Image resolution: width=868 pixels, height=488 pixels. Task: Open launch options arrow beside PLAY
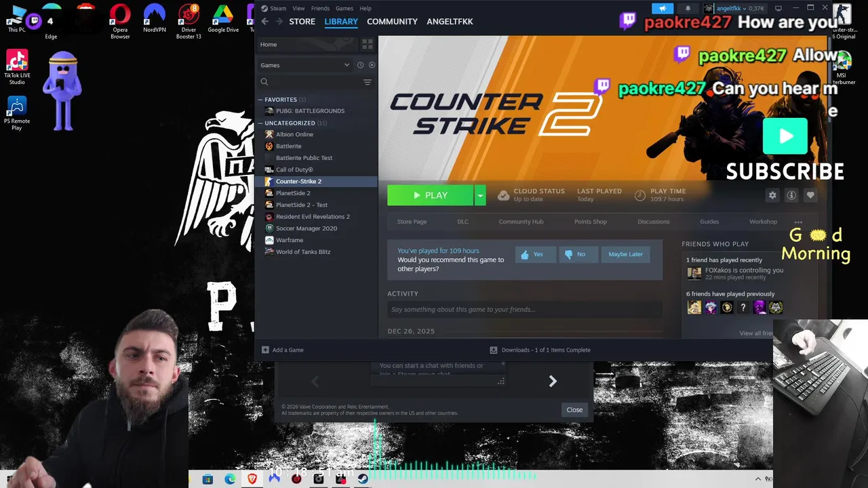coord(480,195)
